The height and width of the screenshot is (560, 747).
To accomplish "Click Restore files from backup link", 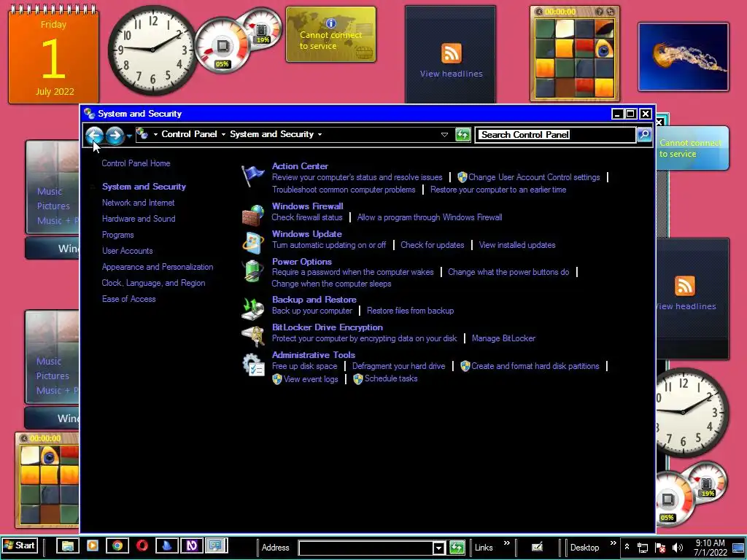I will tap(410, 311).
